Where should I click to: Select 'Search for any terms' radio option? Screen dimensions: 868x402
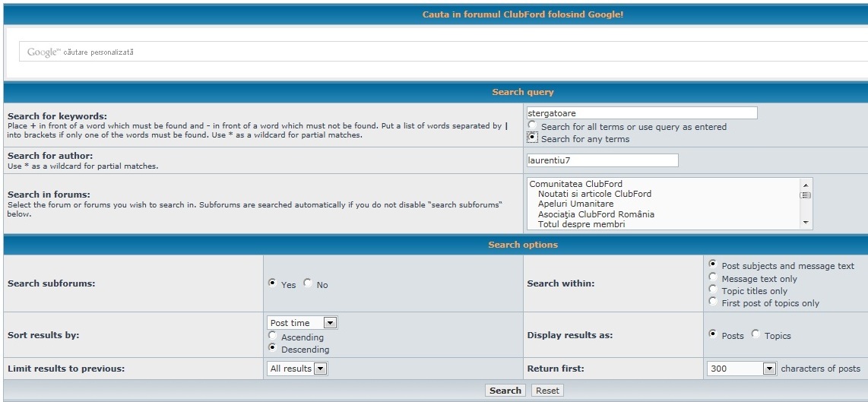coord(532,138)
